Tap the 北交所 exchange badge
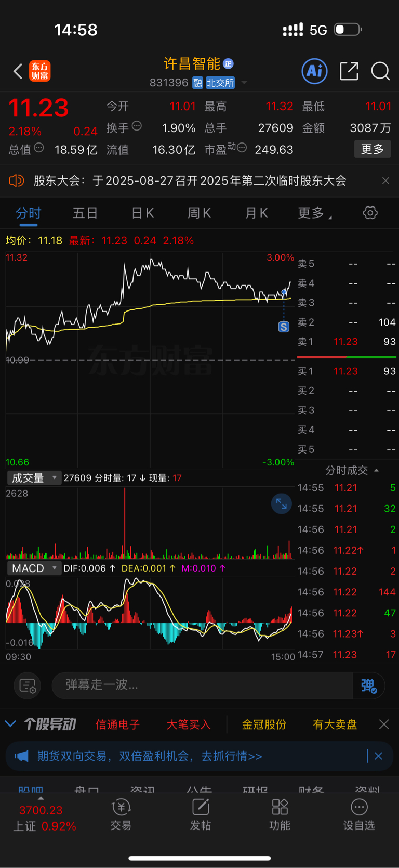399x868 pixels. pyautogui.click(x=220, y=83)
